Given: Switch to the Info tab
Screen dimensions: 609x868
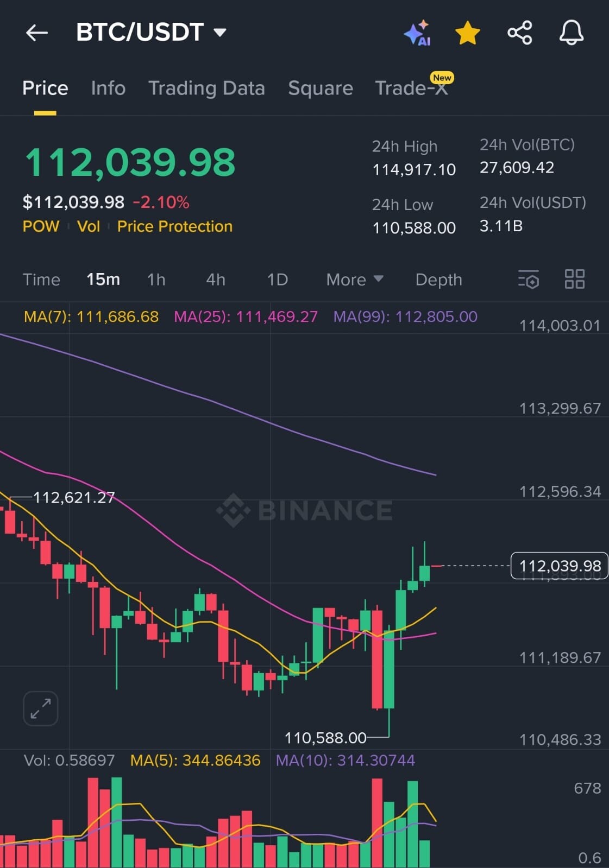Looking at the screenshot, I should pos(108,88).
